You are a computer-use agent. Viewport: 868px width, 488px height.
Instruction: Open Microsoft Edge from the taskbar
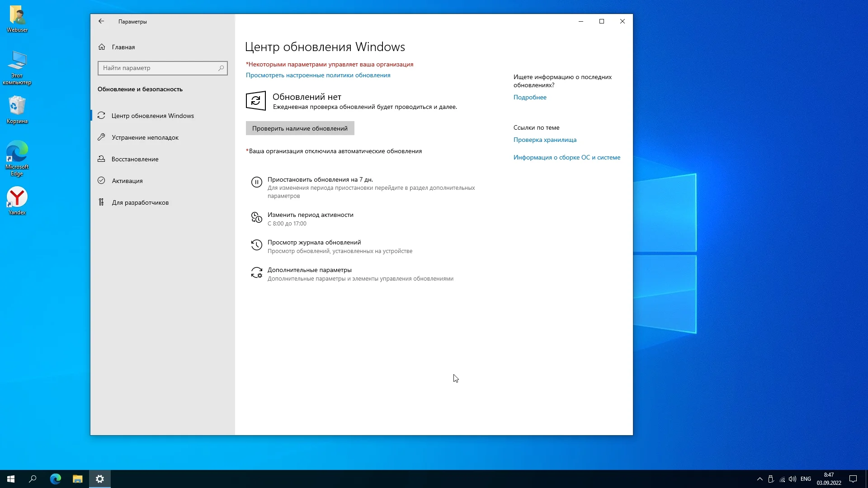[x=56, y=479]
